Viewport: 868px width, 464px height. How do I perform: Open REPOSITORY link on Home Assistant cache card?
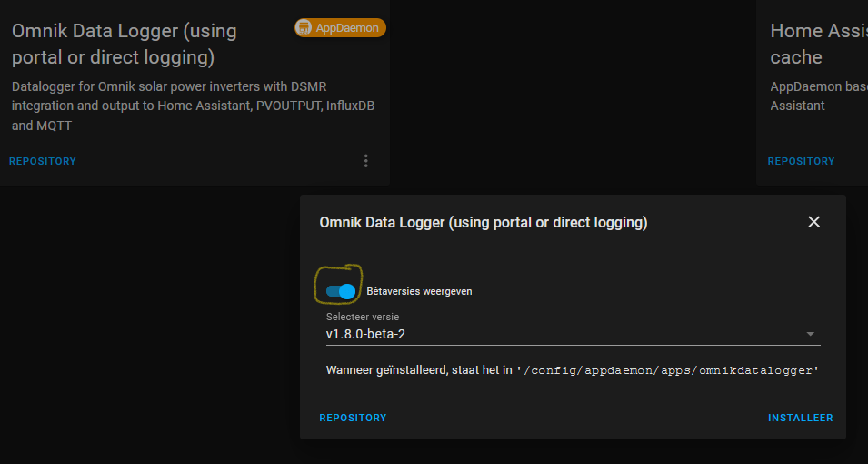[x=801, y=161]
